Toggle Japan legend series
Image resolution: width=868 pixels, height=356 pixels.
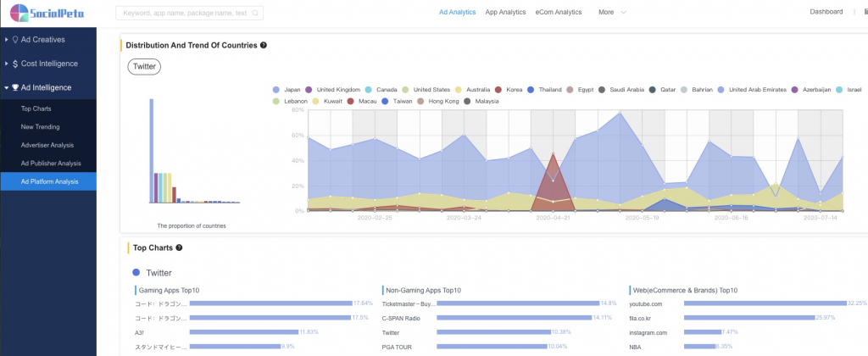pyautogui.click(x=287, y=90)
